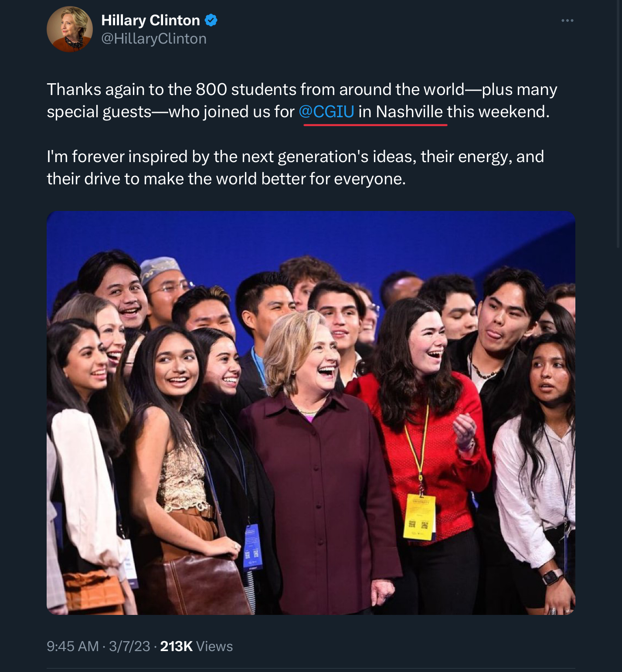The height and width of the screenshot is (672, 622).
Task: Click the @HillaryClinton handle
Action: (x=154, y=39)
